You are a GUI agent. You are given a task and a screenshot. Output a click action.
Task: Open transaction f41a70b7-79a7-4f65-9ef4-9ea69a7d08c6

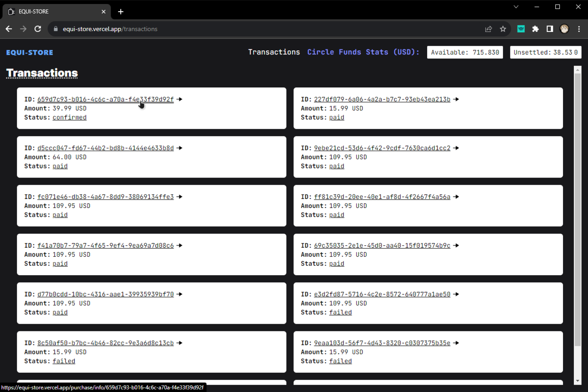[106, 246]
